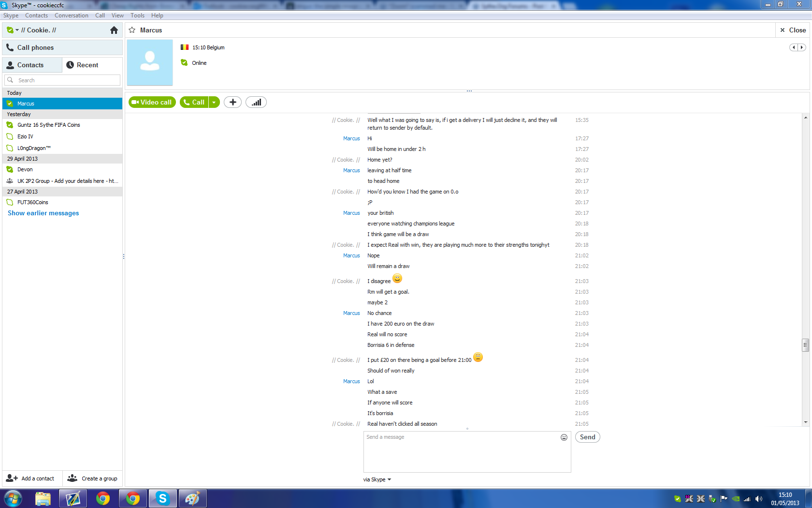Click the contacts Search field

coord(62,80)
